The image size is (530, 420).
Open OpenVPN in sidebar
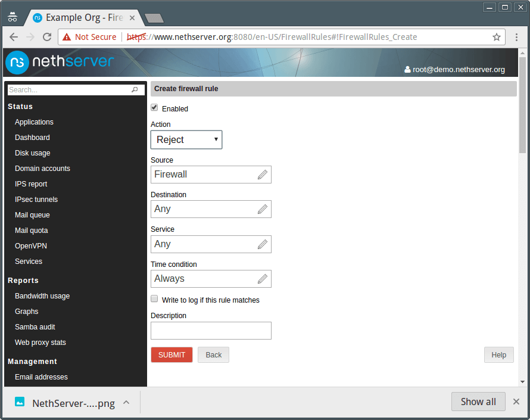[31, 246]
